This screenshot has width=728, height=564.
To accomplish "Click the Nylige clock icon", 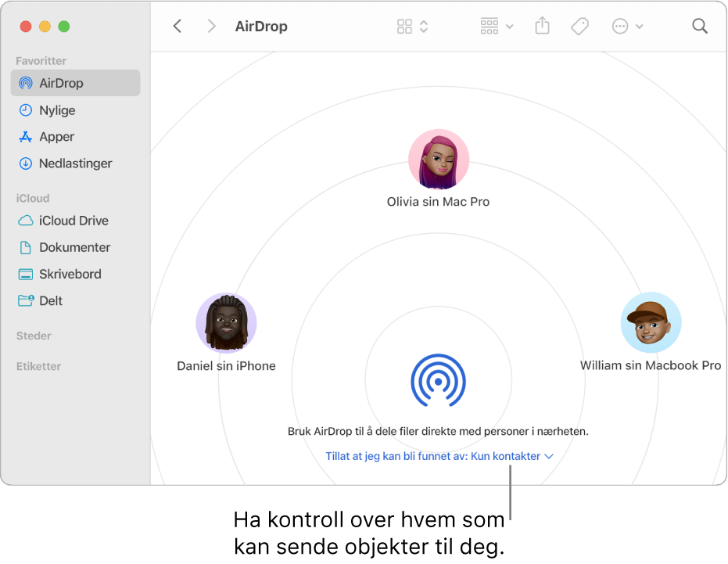I will (26, 110).
